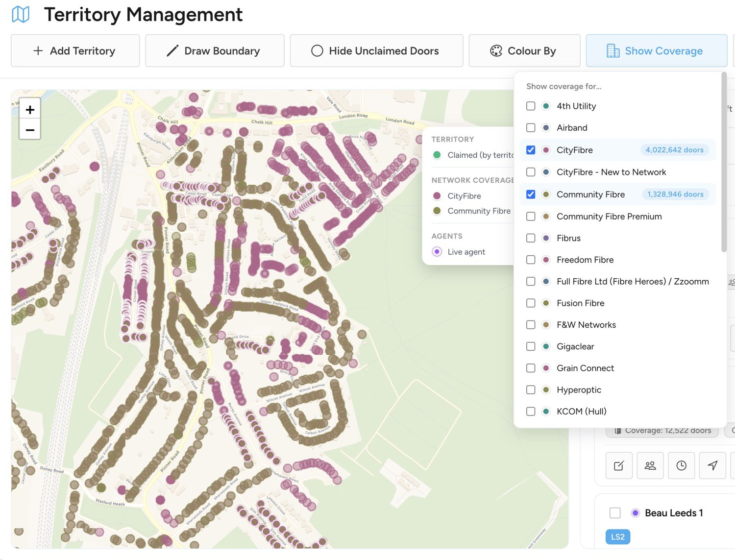Zoom out on the map
This screenshot has width=735, height=560.
pos(30,130)
